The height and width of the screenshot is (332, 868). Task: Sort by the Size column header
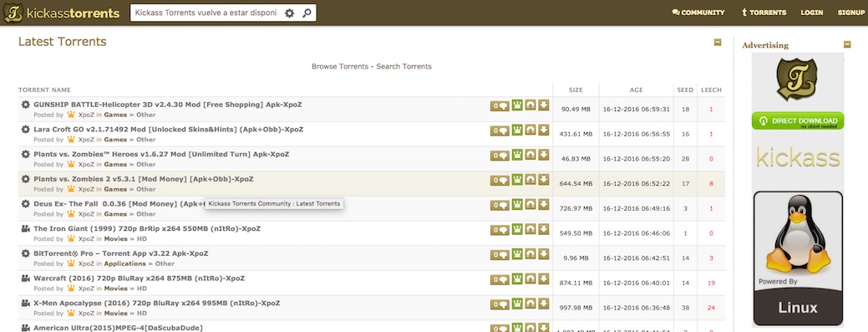[x=576, y=89]
